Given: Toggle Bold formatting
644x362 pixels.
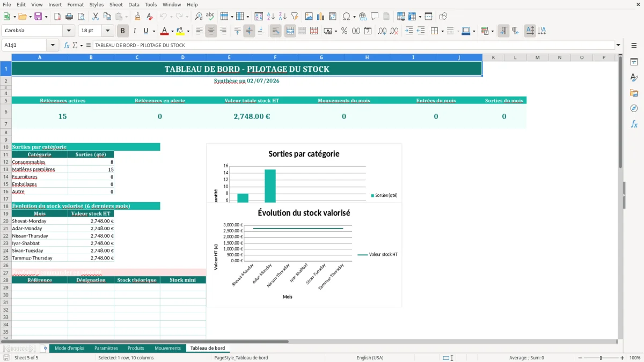Looking at the screenshot, I should coord(122,31).
